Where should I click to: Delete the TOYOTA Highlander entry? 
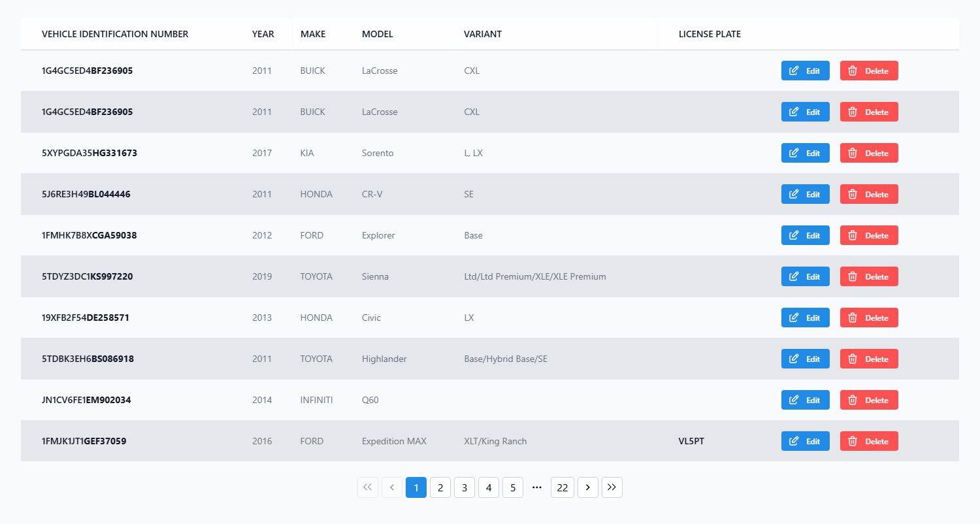pyautogui.click(x=869, y=359)
